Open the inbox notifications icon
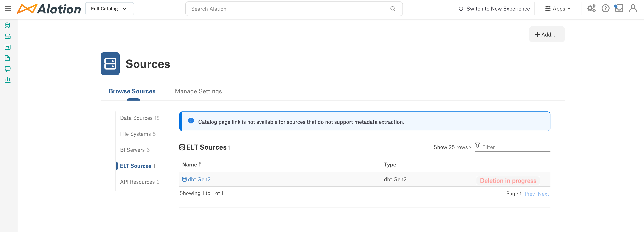 point(619,9)
